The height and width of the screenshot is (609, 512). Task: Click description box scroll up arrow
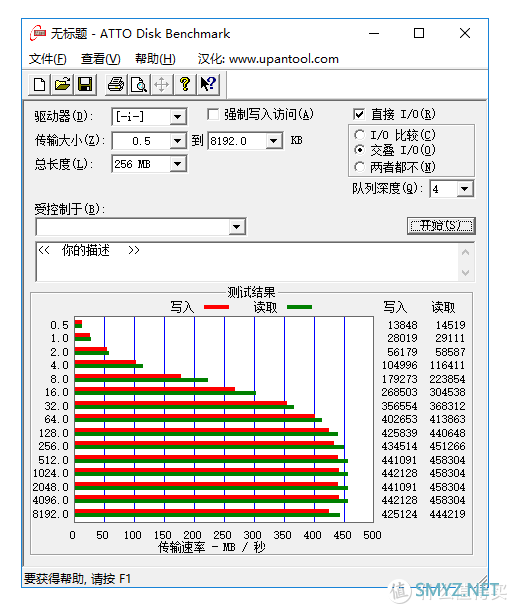tap(465, 252)
